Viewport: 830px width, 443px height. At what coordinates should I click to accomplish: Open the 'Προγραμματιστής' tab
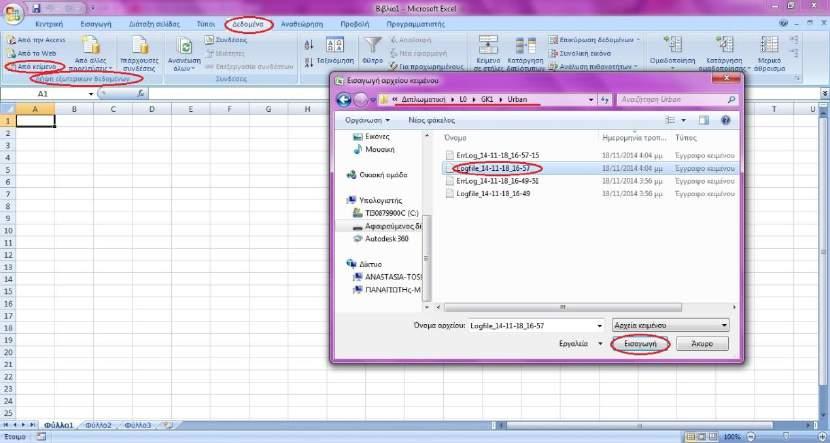pos(416,24)
